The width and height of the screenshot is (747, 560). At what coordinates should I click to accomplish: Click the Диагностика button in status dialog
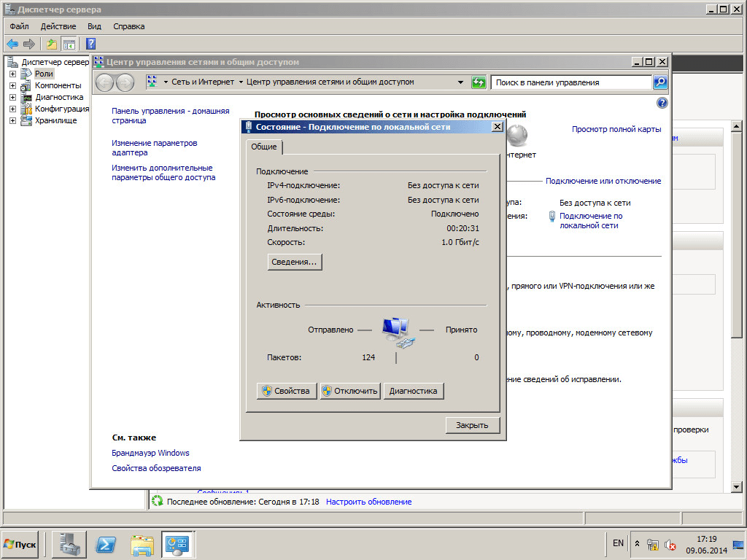click(413, 391)
